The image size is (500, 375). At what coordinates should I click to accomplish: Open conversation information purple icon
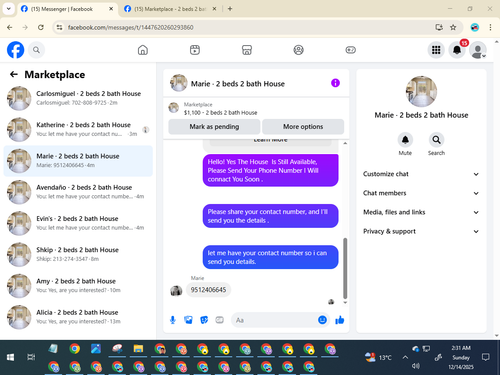pos(335,83)
